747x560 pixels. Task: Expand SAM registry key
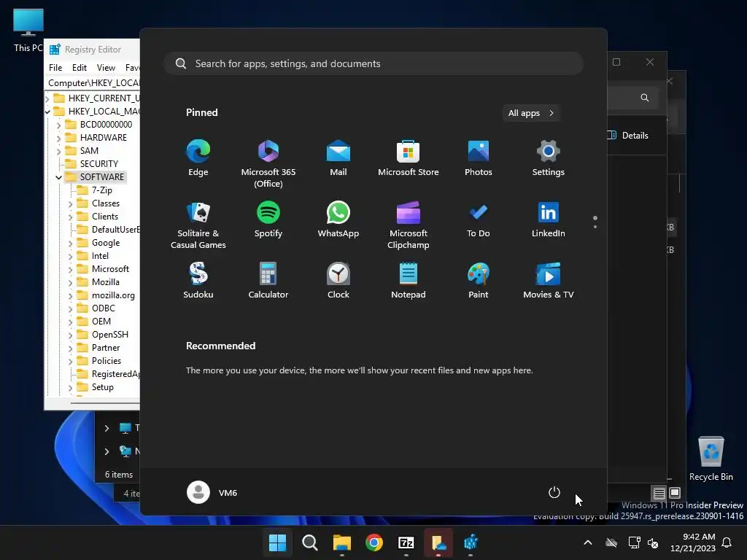[58, 152]
